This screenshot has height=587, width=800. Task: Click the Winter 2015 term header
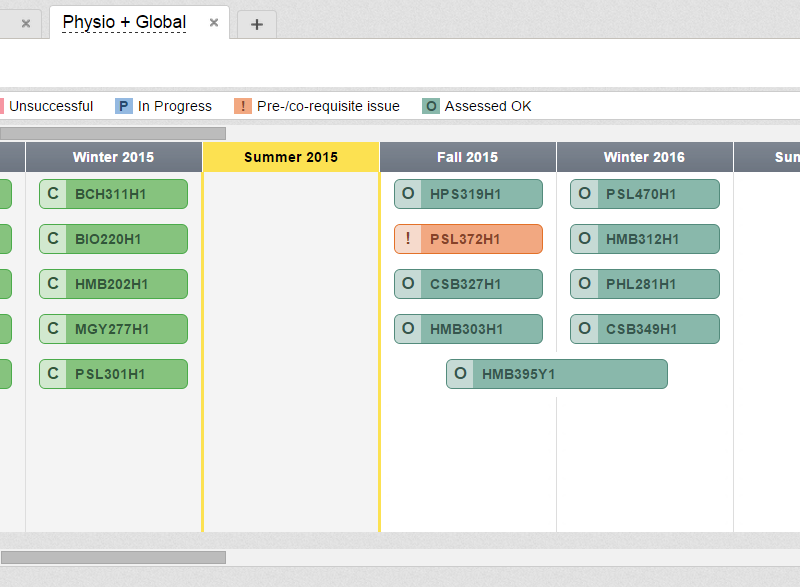coord(113,157)
